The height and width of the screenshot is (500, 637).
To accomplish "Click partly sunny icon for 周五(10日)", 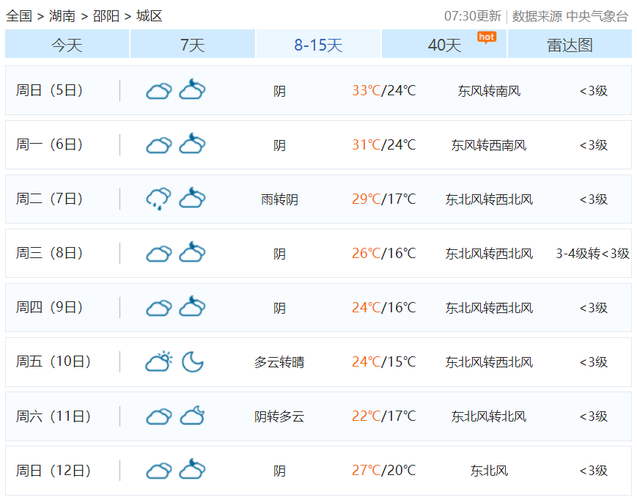I will pyautogui.click(x=159, y=361).
